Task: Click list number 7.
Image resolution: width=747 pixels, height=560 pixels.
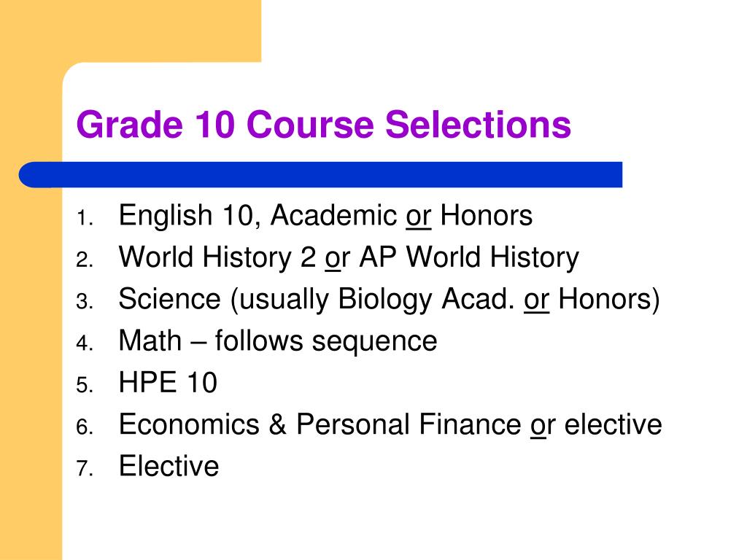Action: 85,469
